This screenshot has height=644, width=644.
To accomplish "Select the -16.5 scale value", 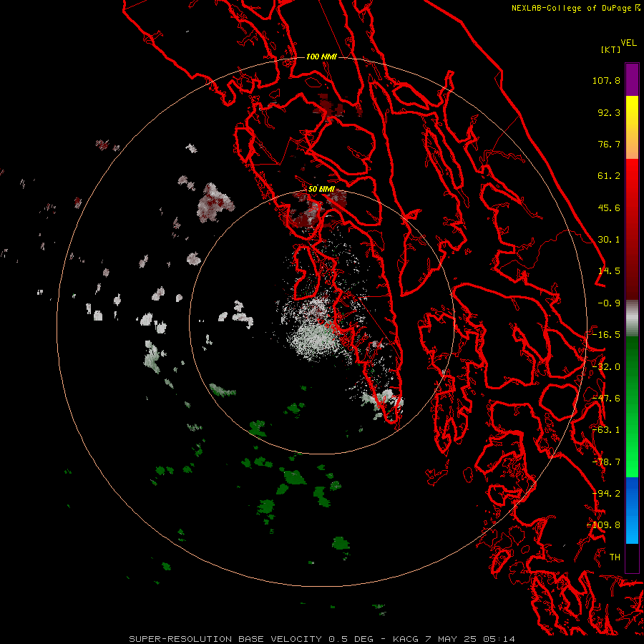I will click(x=606, y=335).
